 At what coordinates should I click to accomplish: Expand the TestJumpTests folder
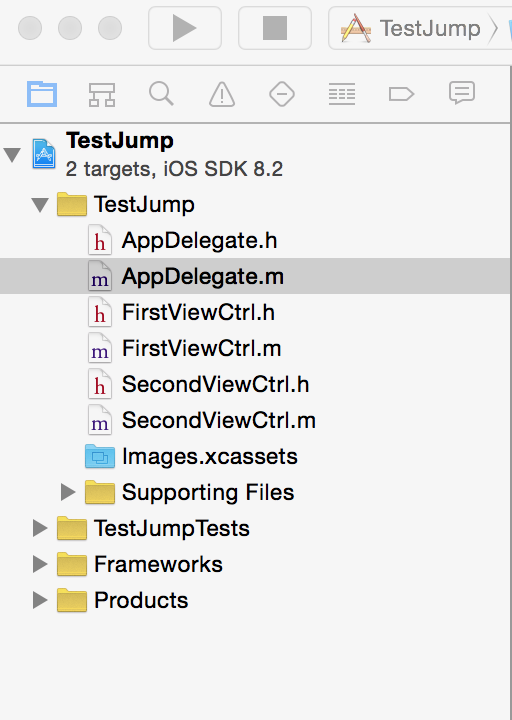40,528
